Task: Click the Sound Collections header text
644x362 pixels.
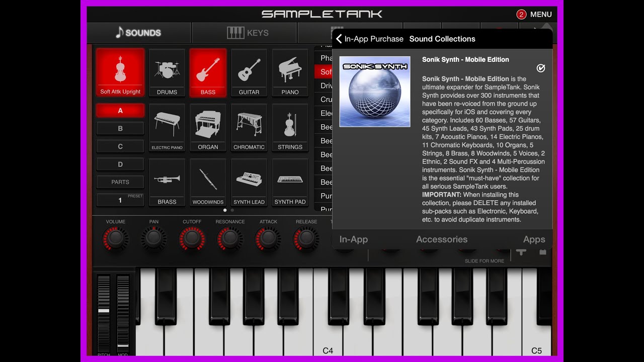Action: click(x=442, y=39)
